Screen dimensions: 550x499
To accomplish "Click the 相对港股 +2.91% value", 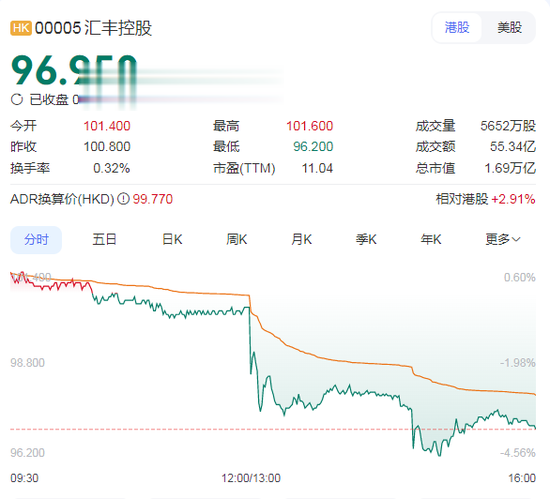I will pyautogui.click(x=513, y=199).
